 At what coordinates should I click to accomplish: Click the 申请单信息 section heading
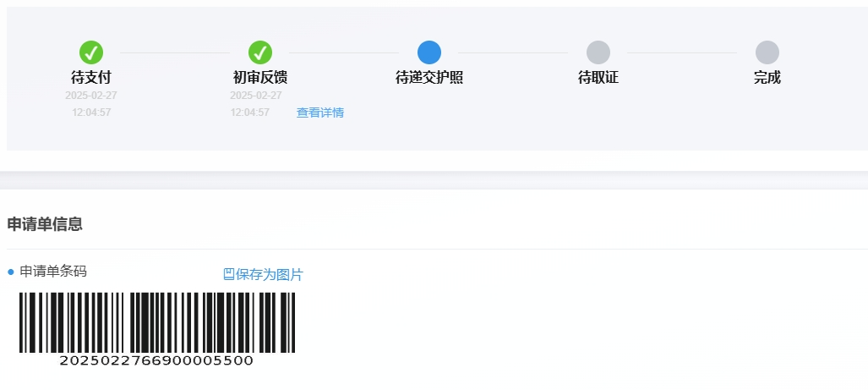pos(45,224)
